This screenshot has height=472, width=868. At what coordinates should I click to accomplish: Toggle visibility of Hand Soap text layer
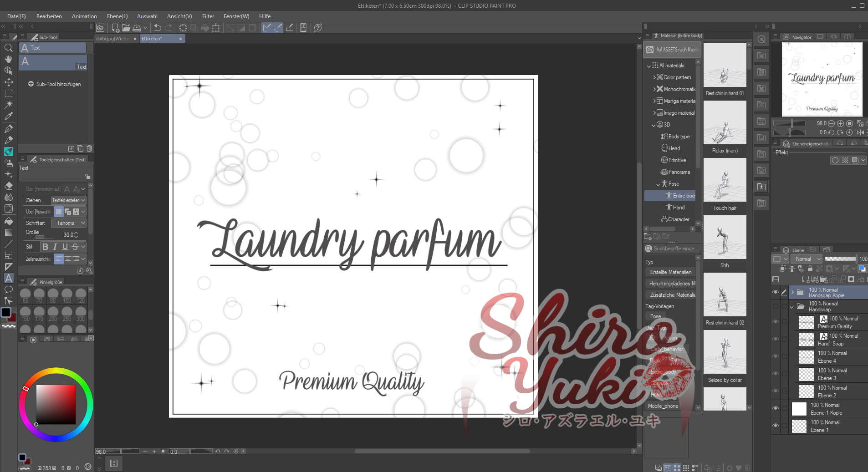[775, 339]
